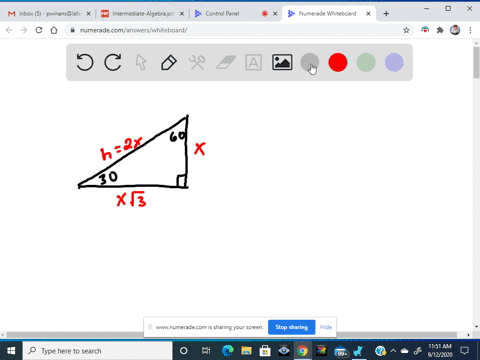
Task: Close the Intermediate-Algebra.pdf tab
Action: click(182, 14)
